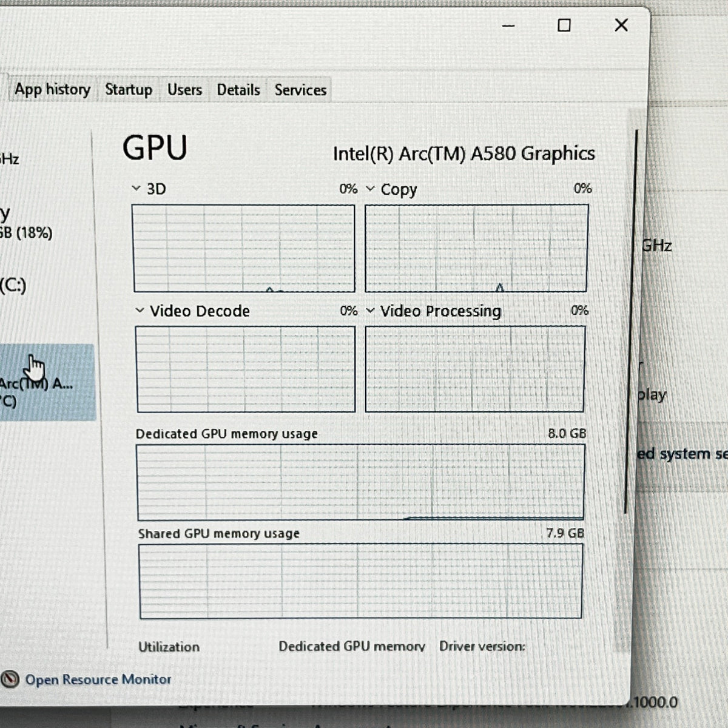
Task: Open the Users tab
Action: coord(184,90)
